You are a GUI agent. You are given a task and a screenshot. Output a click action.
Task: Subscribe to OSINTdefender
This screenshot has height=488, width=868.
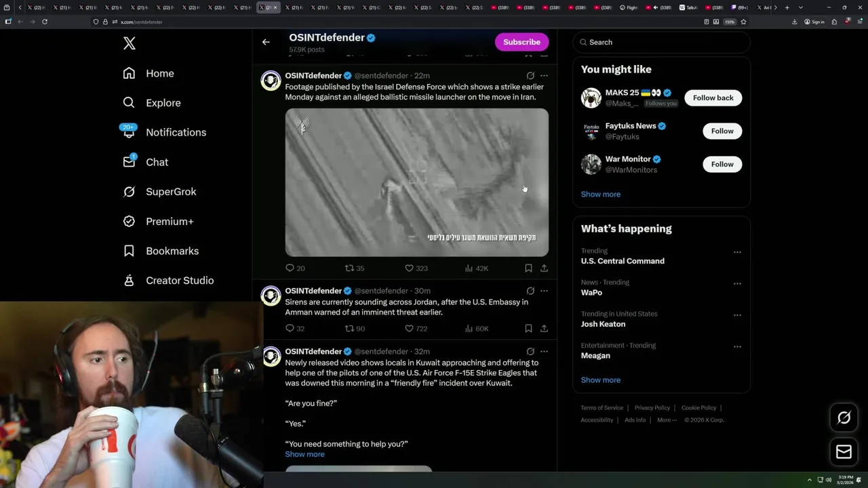[x=521, y=42]
